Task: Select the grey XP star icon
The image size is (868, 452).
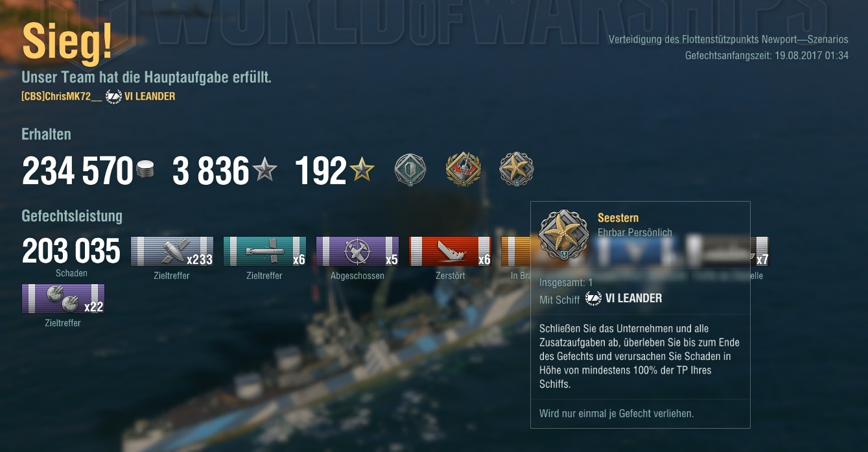Action: pyautogui.click(x=264, y=171)
